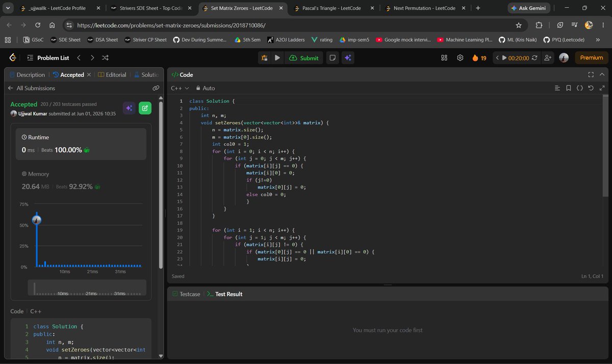Copy the submission link icon
Viewport: 612px width, 364px height.
[x=156, y=88]
